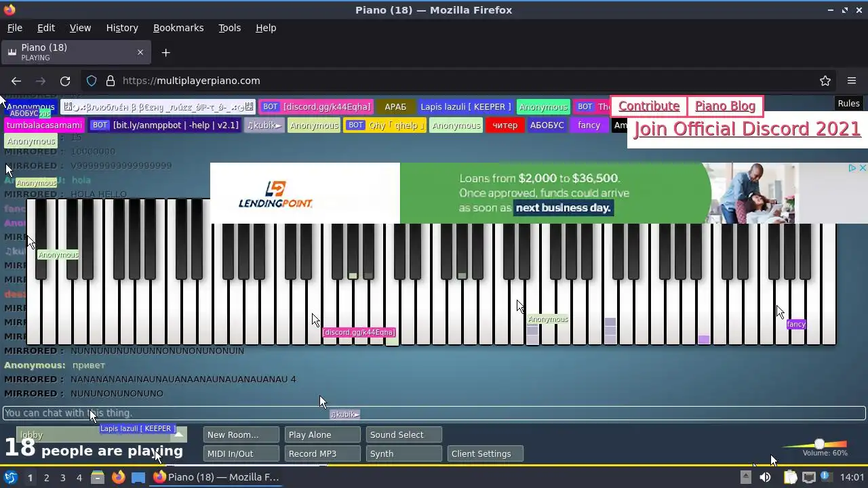Select the Piano (18) browser tab
Screen dimensions: 868x488
[x=76, y=52]
